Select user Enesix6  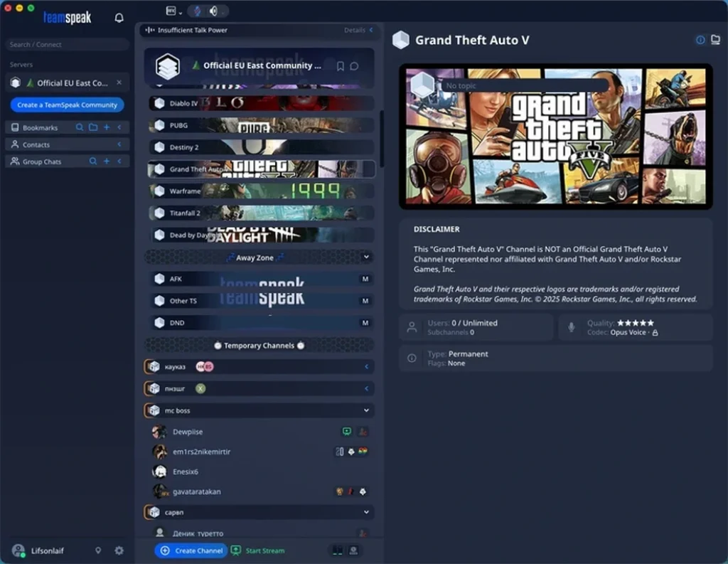coord(262,472)
